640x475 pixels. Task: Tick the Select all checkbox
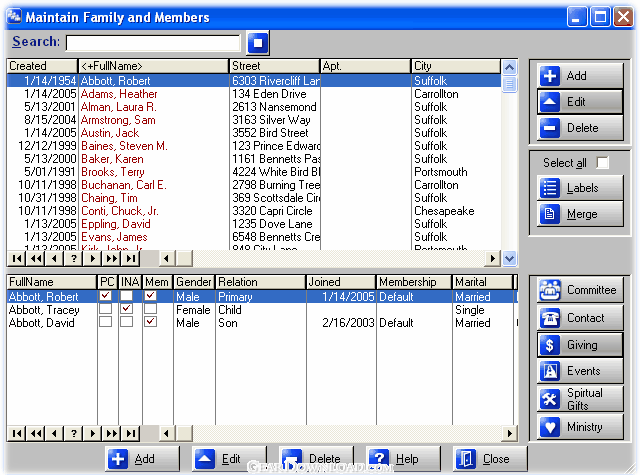click(602, 162)
